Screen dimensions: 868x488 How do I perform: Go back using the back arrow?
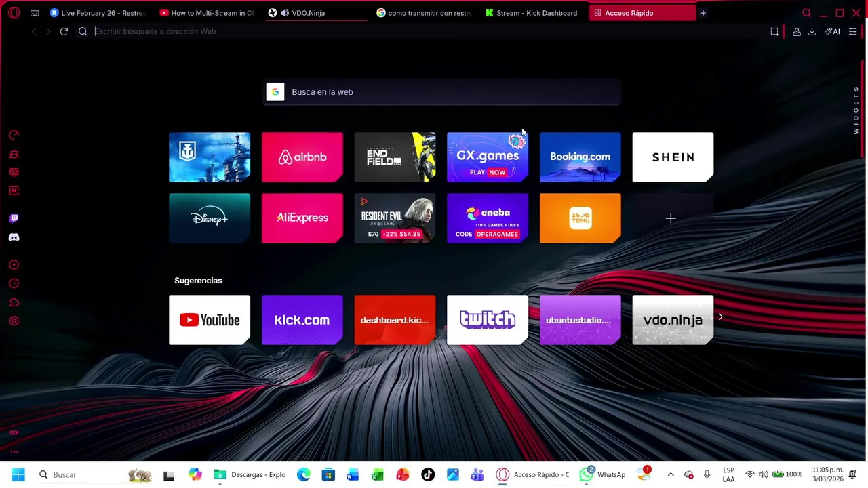34,31
